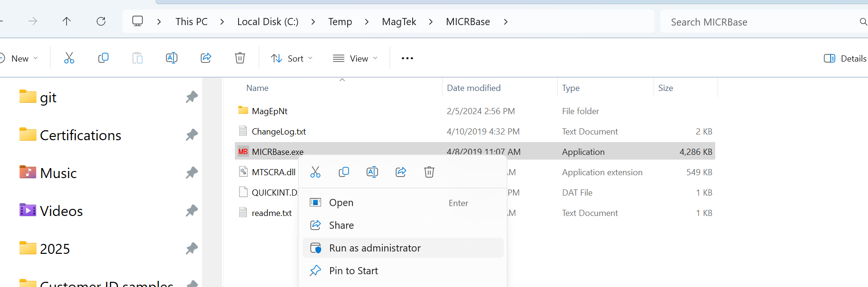Navigate to the Temp breadcrumb folder
This screenshot has width=868, height=287.
click(x=340, y=22)
